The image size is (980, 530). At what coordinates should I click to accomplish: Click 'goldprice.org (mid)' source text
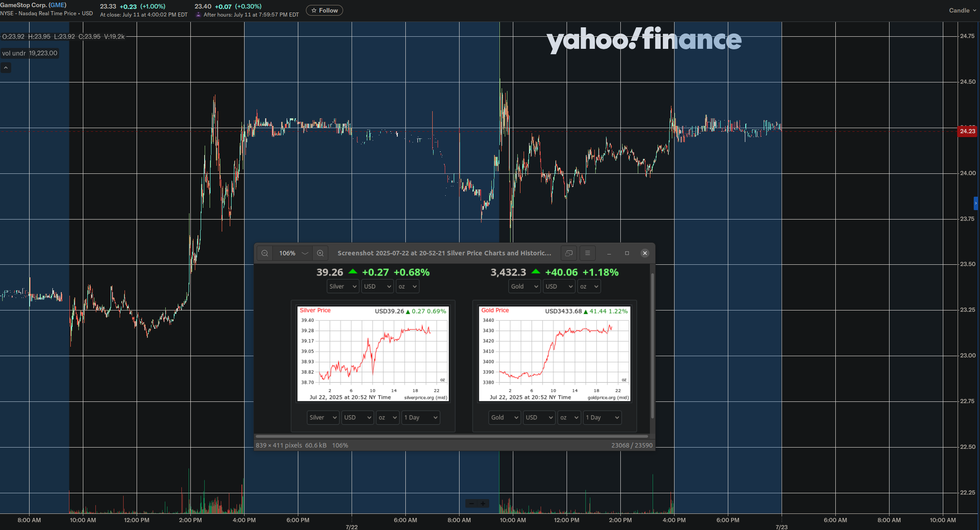pyautogui.click(x=608, y=397)
